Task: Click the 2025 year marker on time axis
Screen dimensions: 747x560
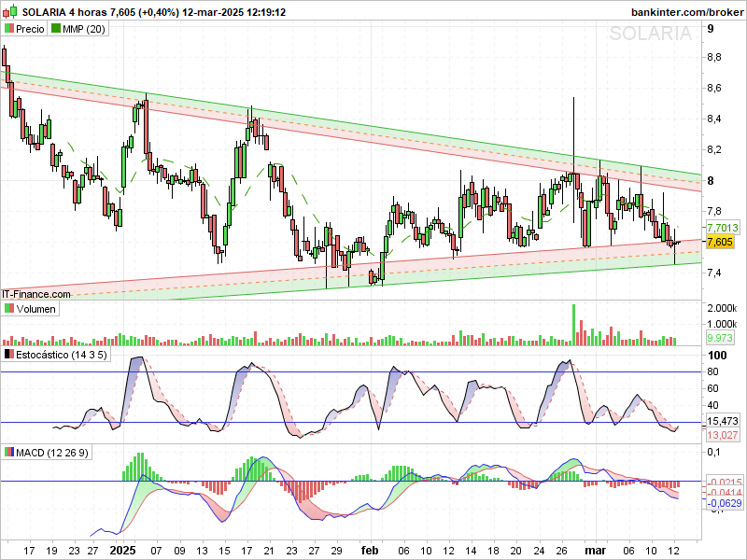Action: pos(123,551)
